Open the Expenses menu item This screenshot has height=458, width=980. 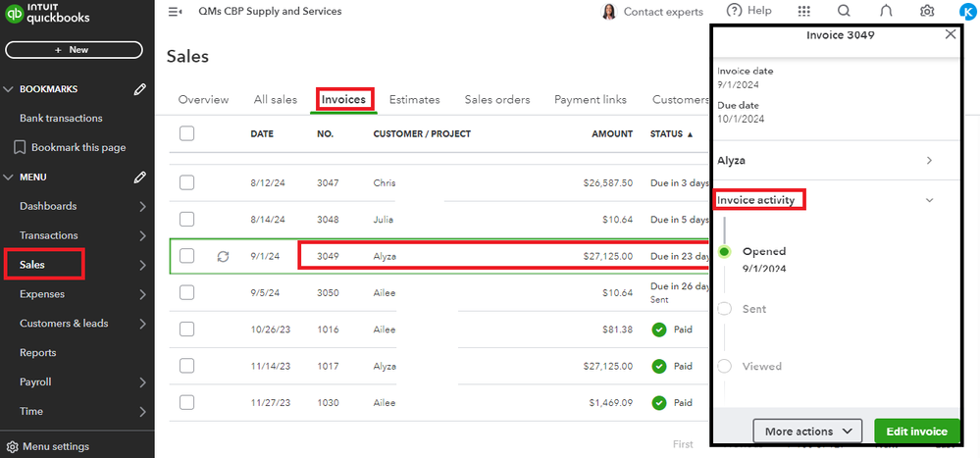tap(42, 293)
